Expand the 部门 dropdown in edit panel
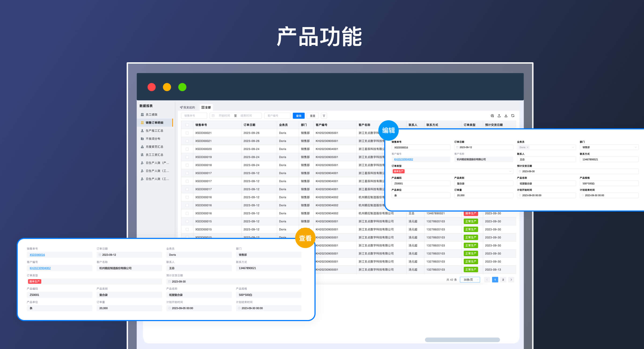 coord(609,147)
